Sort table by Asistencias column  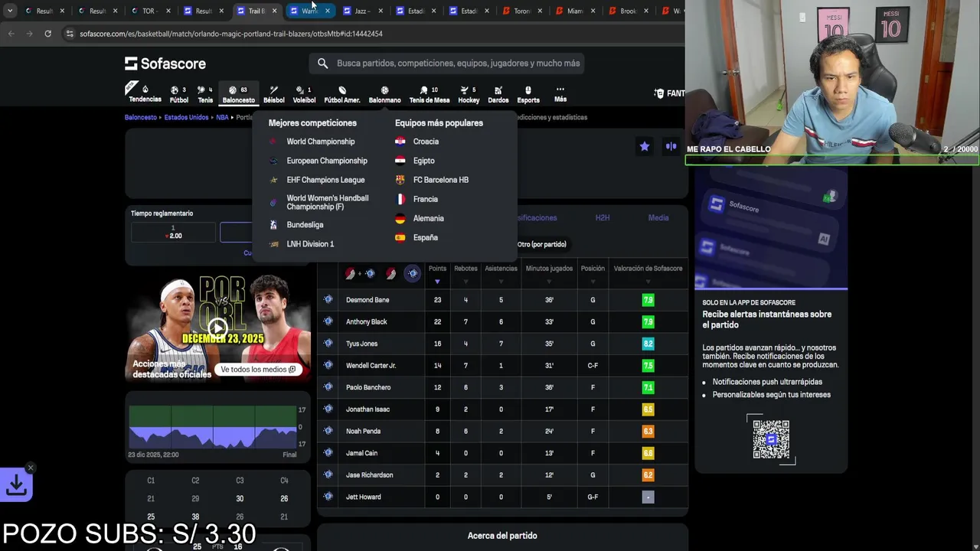tap(501, 273)
